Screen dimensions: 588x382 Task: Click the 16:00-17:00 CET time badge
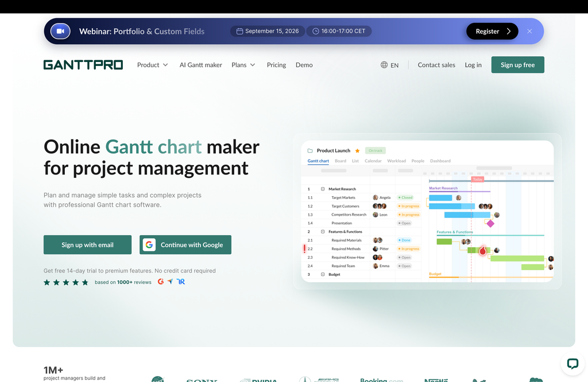339,31
